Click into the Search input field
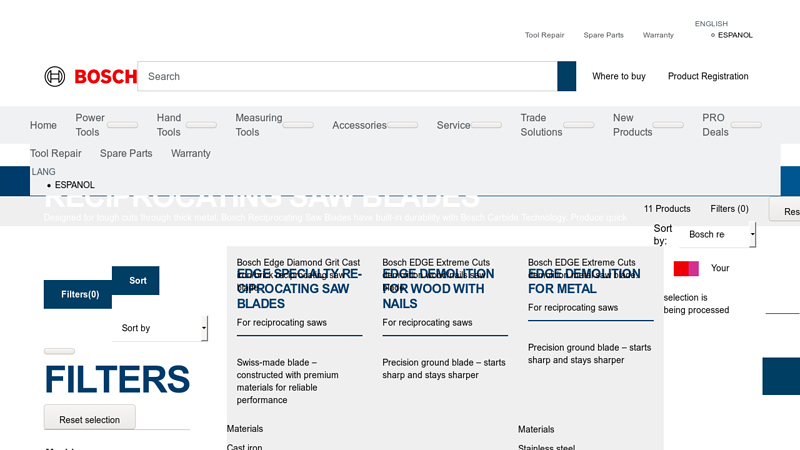Viewport: 800px width, 450px height. click(x=347, y=76)
